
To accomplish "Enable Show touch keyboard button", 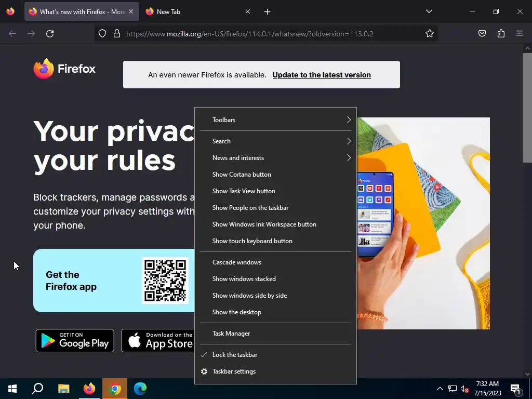I will 275,241.
